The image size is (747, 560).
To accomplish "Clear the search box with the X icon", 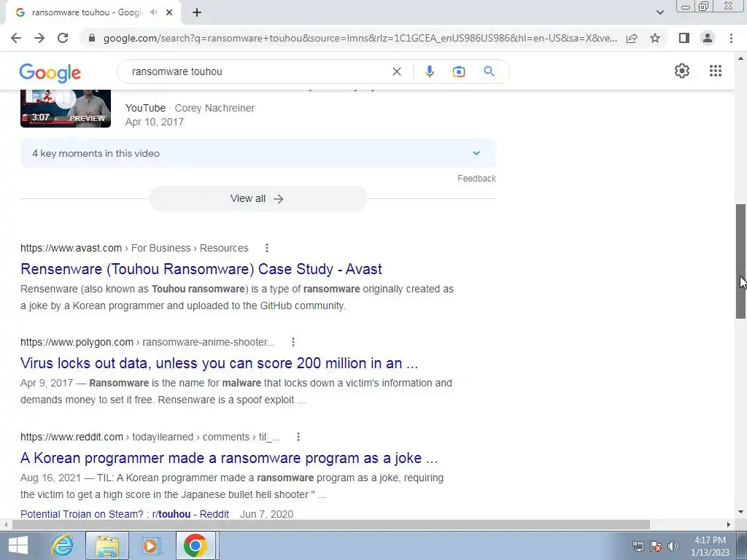I will tap(396, 71).
